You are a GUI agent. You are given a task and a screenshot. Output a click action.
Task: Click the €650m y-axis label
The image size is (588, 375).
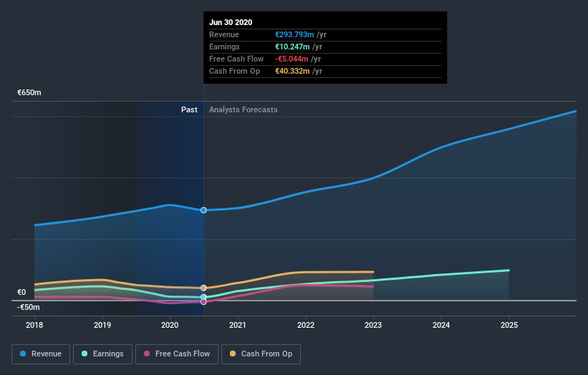tap(29, 92)
